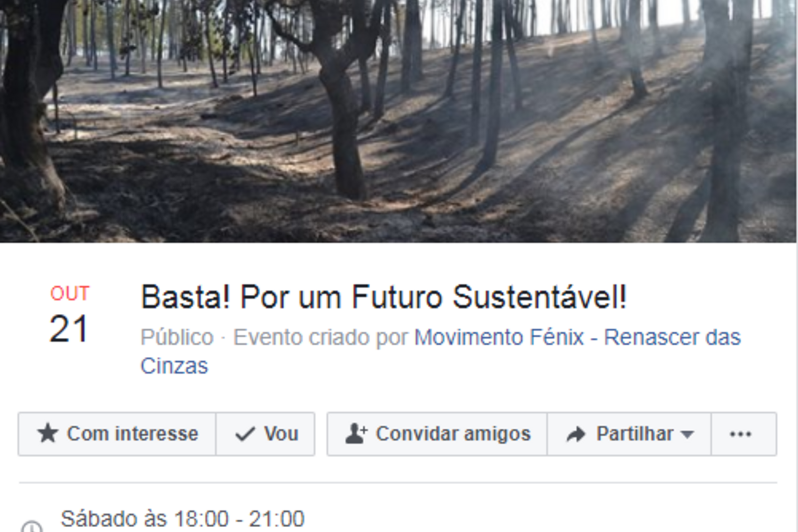Open the burnt forest cover photo
798x532 pixels.
pyautogui.click(x=399, y=121)
